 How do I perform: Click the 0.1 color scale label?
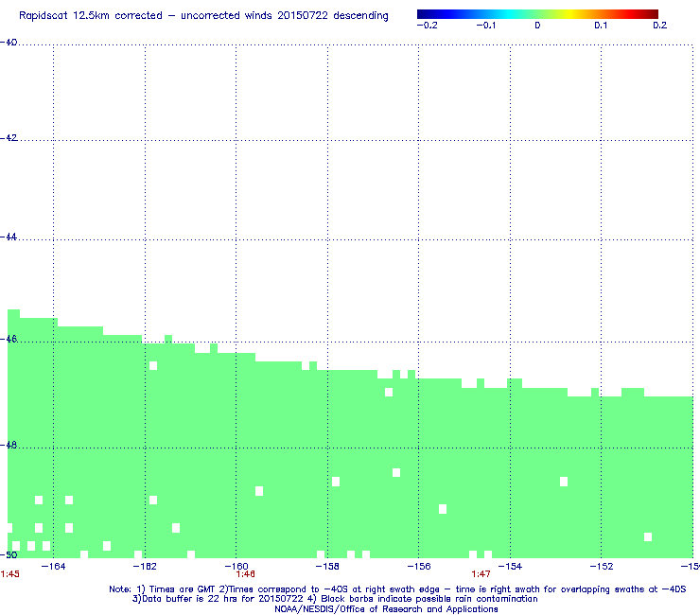pyautogui.click(x=601, y=26)
